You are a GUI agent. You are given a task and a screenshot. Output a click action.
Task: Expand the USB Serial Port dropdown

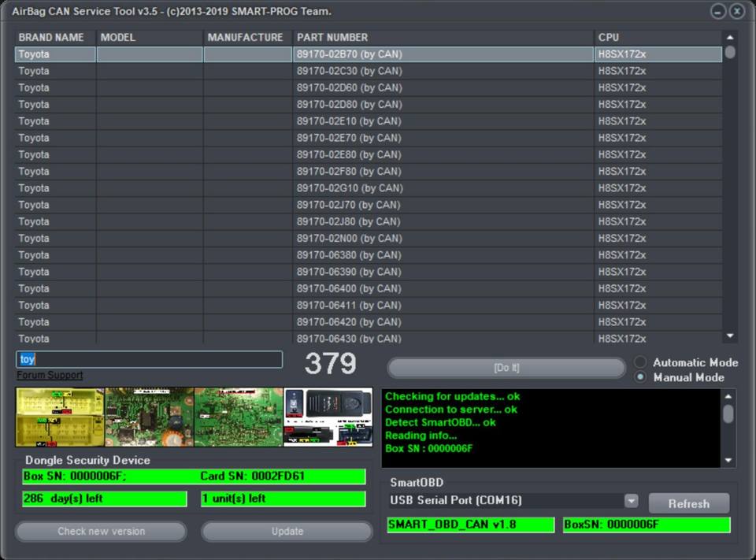pos(631,501)
